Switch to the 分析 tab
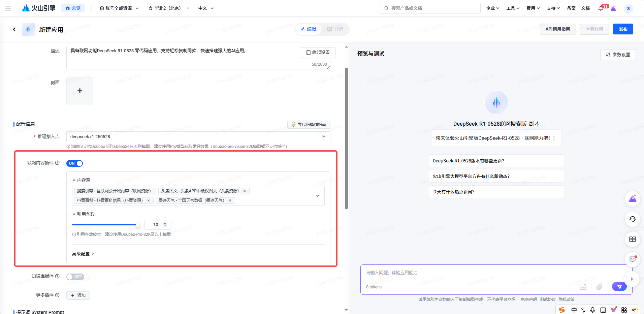This screenshot has height=314, width=644. point(335,29)
